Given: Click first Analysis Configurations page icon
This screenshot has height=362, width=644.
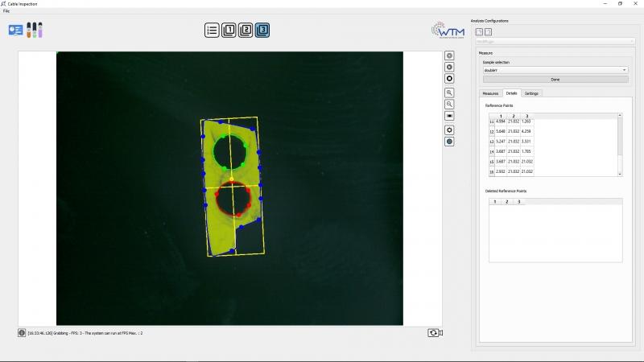Looking at the screenshot, I should coord(479,32).
